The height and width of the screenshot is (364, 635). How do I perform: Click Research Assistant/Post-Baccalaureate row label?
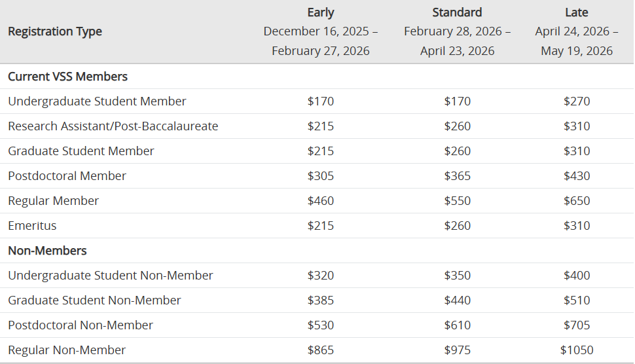point(113,126)
